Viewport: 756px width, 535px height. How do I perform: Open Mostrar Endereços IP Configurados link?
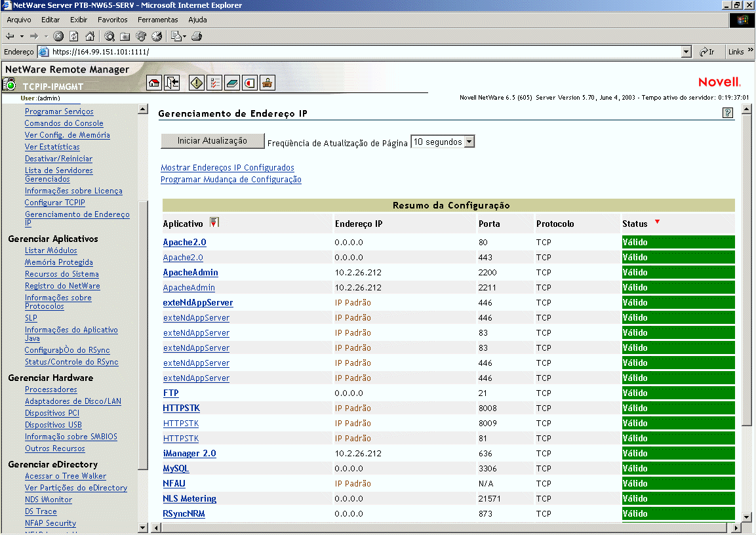[x=228, y=168]
